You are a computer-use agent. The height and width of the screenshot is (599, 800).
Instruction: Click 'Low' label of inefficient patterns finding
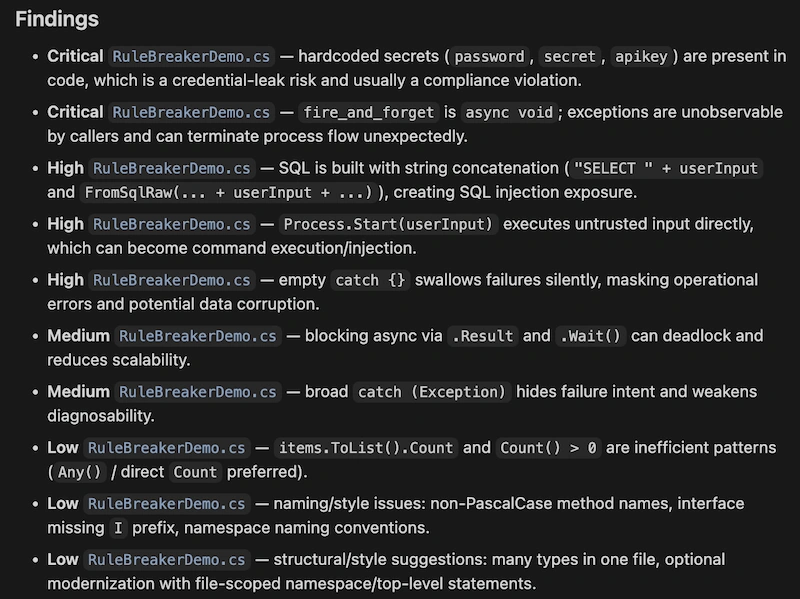63,447
